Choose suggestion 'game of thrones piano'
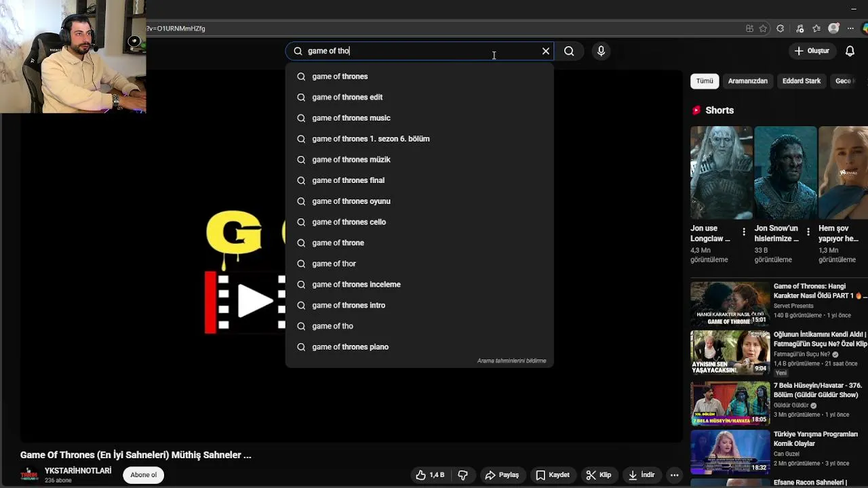Screen dimensions: 868x488 pyautogui.click(x=420, y=346)
